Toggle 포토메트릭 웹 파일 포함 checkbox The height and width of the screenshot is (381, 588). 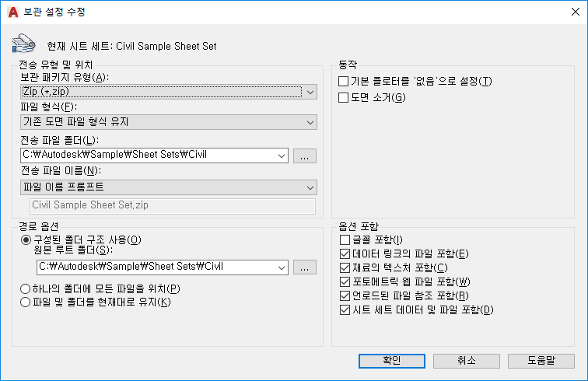tap(345, 282)
